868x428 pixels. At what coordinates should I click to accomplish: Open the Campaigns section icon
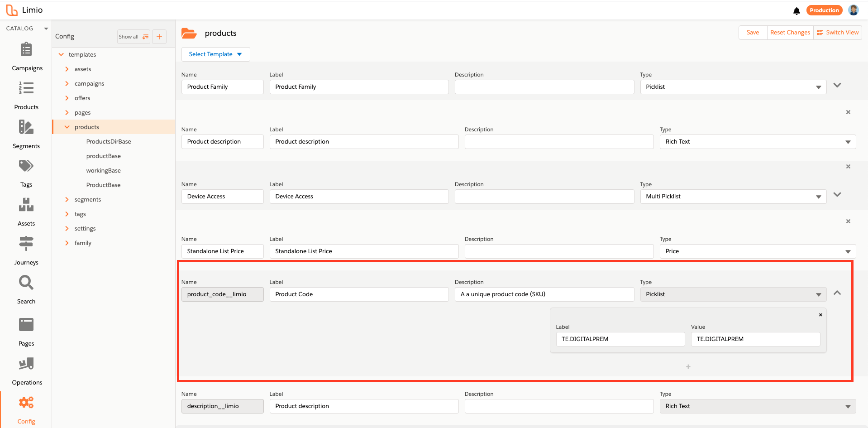point(26,49)
